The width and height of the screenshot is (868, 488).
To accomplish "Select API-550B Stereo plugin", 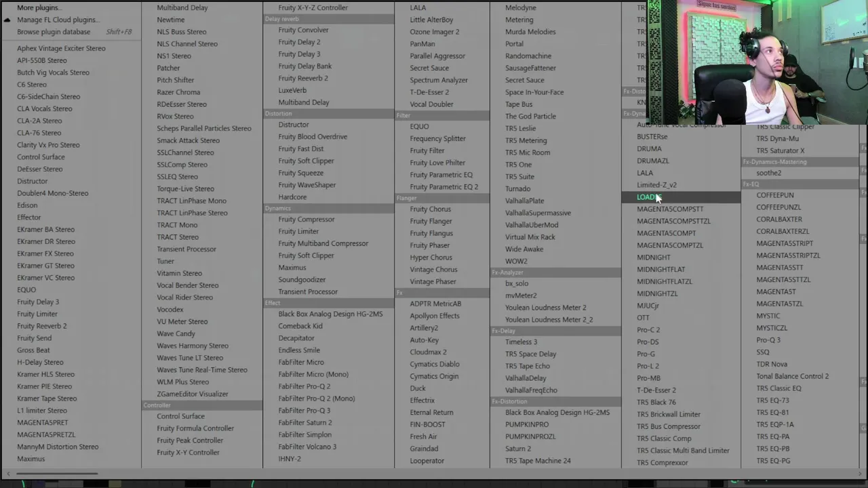I will (x=42, y=60).
